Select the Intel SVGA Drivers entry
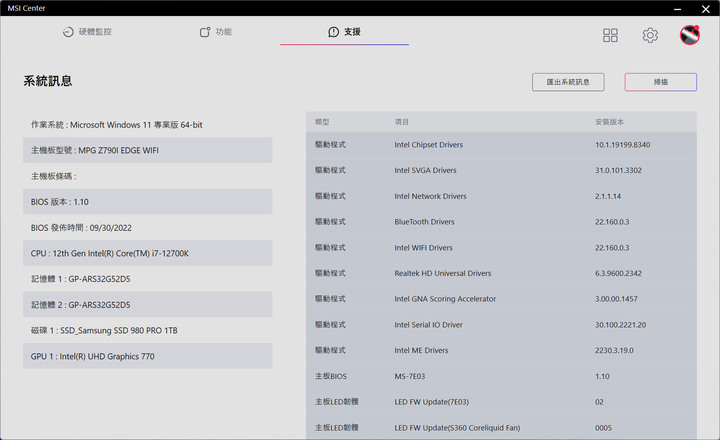 [x=501, y=170]
